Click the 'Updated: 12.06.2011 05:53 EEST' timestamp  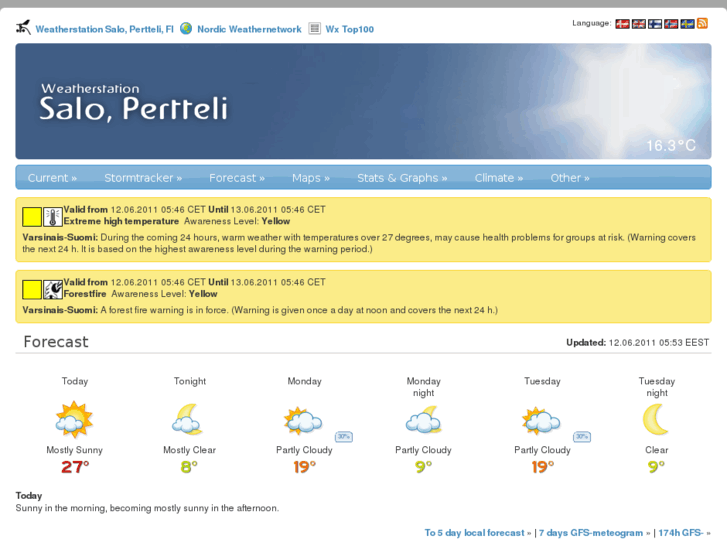point(638,343)
